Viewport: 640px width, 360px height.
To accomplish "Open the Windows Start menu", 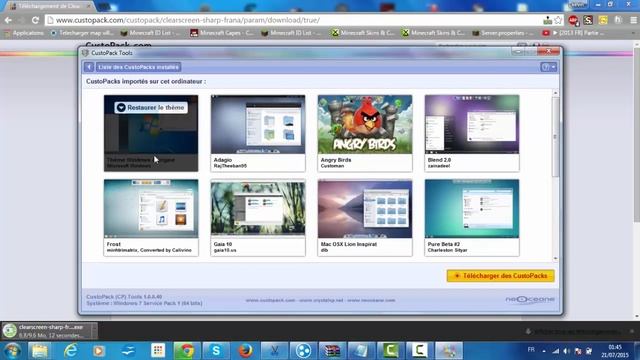I will click(x=12, y=351).
